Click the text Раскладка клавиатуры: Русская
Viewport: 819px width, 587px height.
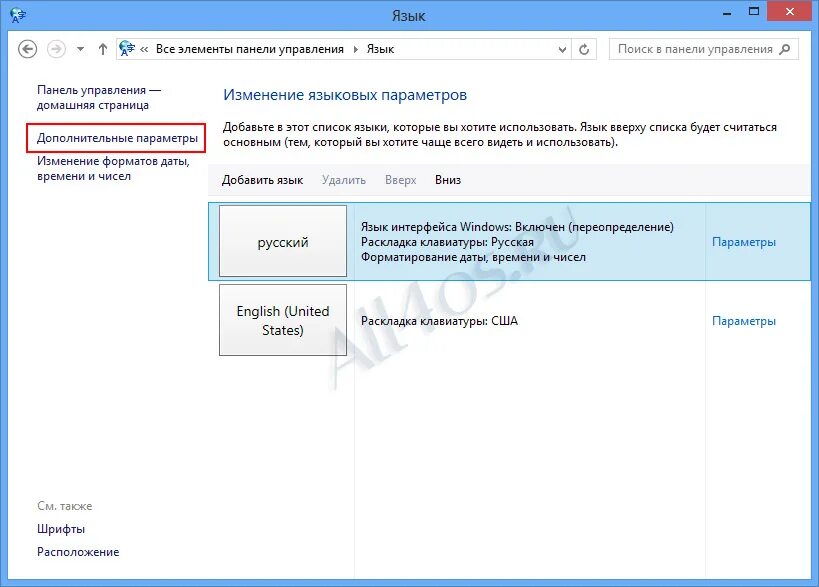click(x=447, y=242)
